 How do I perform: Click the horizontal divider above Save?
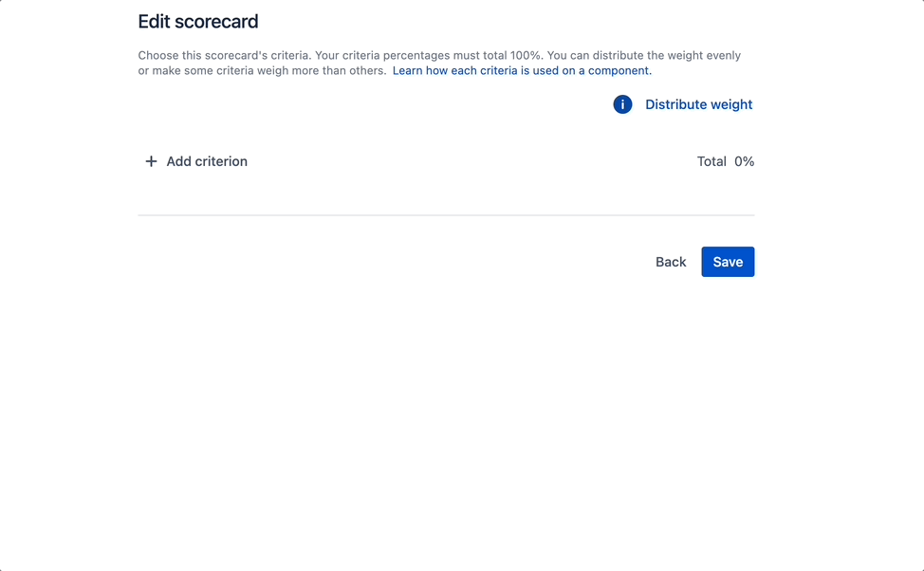446,215
